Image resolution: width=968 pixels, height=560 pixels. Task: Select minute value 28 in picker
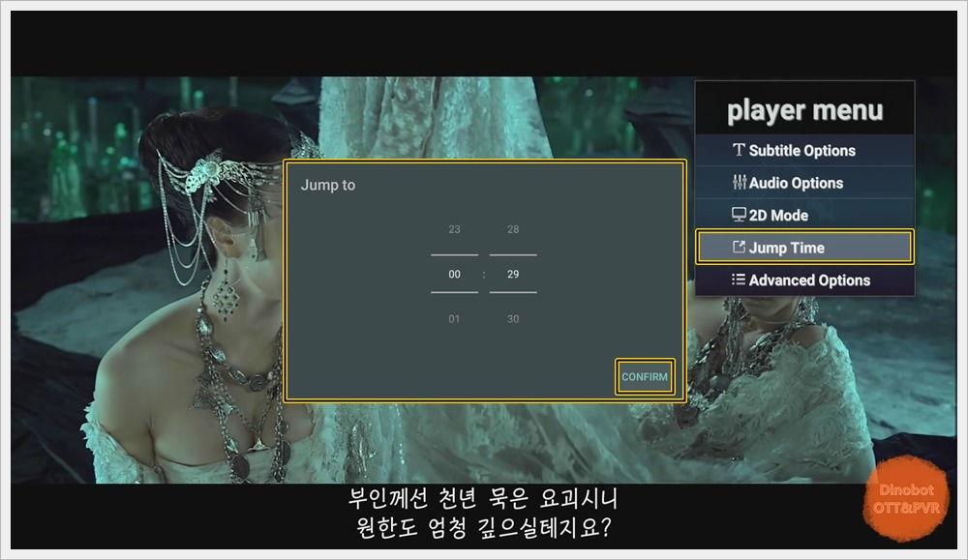(x=513, y=229)
